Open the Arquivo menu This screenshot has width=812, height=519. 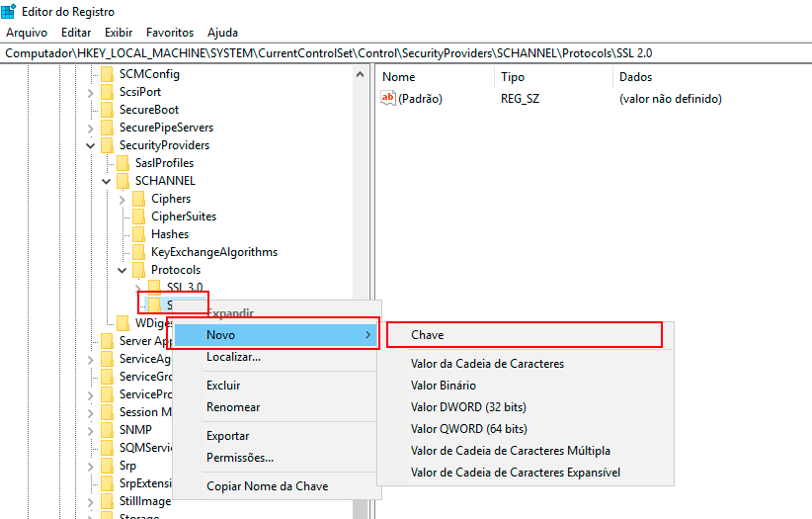coord(27,33)
